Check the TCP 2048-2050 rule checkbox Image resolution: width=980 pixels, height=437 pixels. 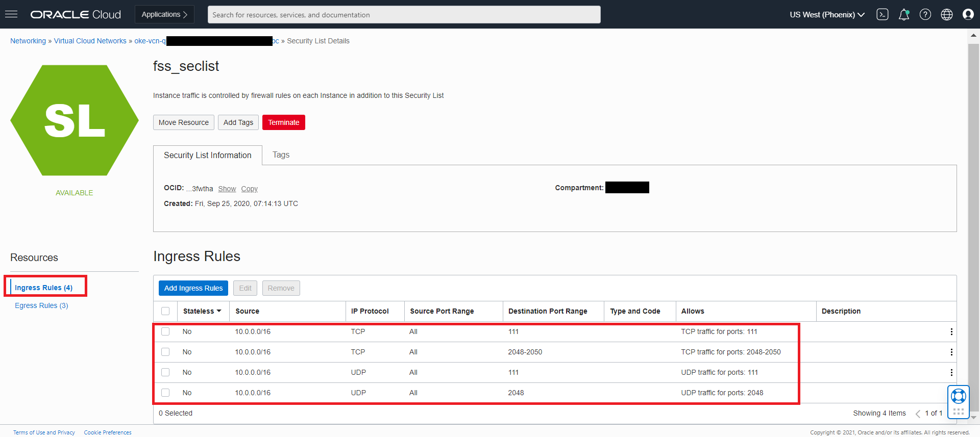[x=165, y=352]
